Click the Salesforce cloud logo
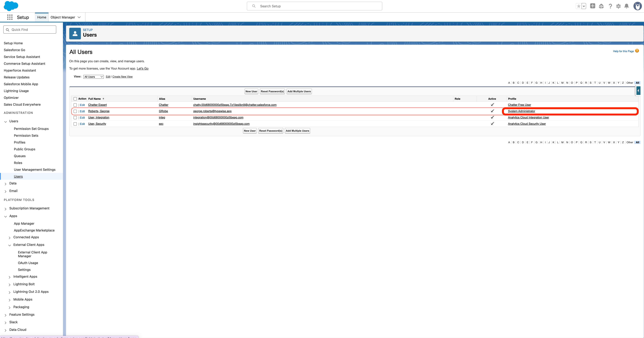Viewport: 644px width, 338px height. [11, 6]
